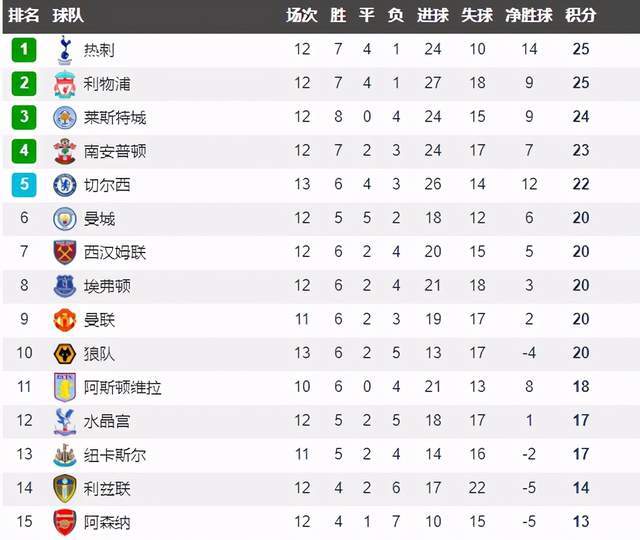Viewport: 640px width, 540px height.
Task: Sort table by 积分 points column
Action: pyautogui.click(x=580, y=16)
